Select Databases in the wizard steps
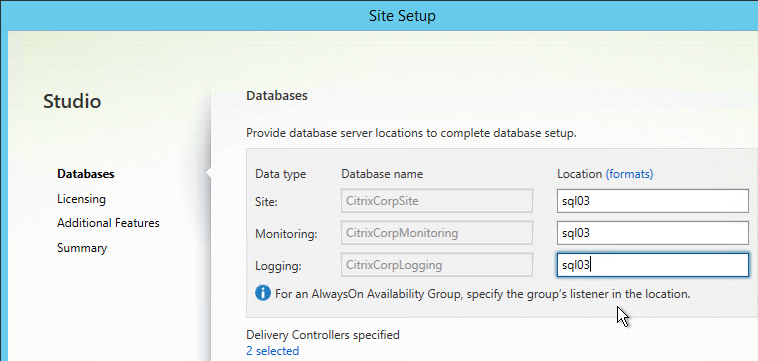 click(86, 173)
